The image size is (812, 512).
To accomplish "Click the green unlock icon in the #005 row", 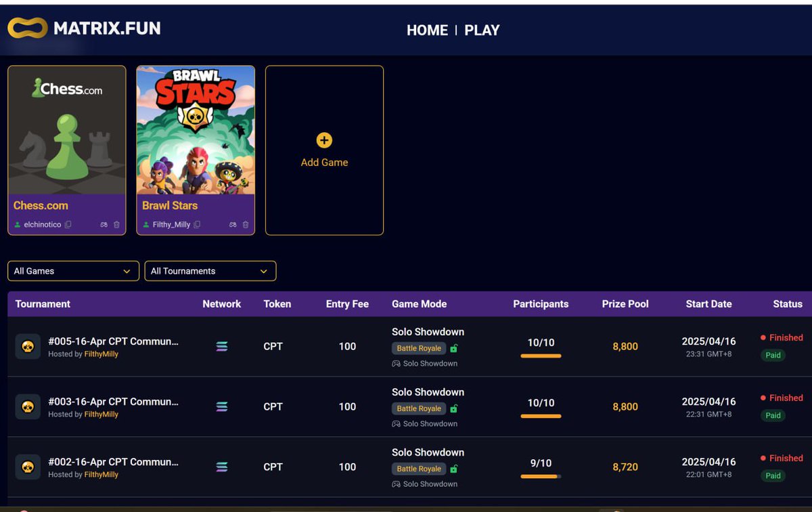I will 454,348.
